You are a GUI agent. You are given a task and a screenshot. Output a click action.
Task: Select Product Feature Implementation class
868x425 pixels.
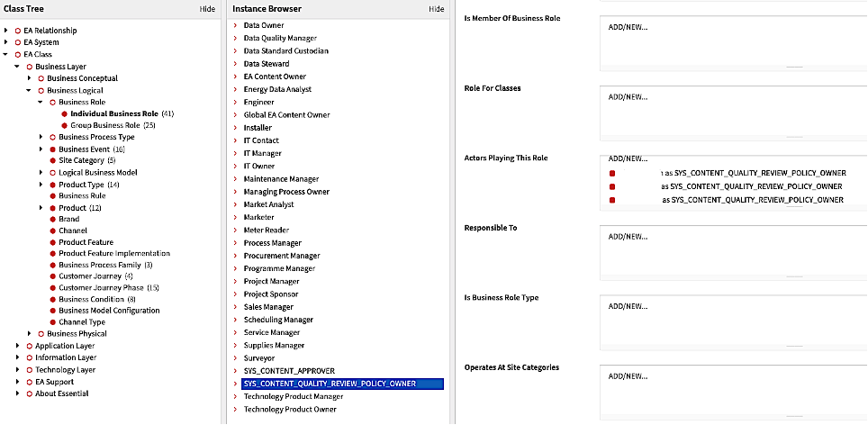(x=114, y=253)
